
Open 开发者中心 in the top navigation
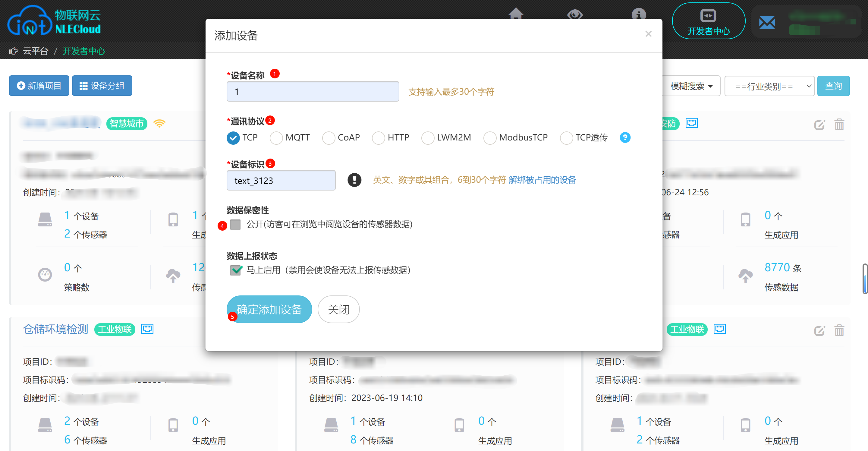tap(708, 21)
